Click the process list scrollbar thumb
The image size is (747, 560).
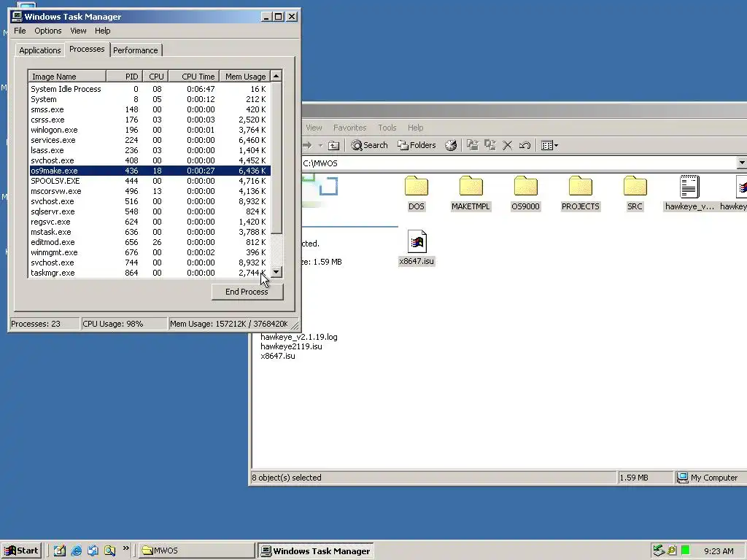(x=276, y=157)
